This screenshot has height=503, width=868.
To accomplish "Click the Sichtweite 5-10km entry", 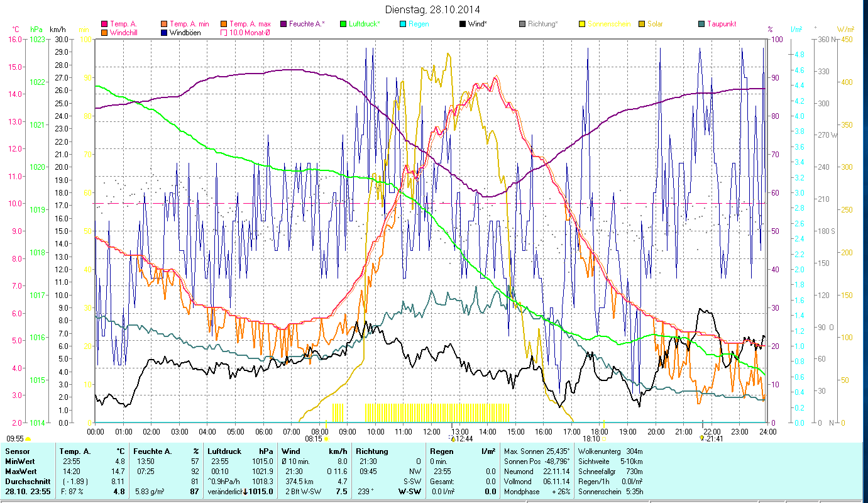I will 610,461.
